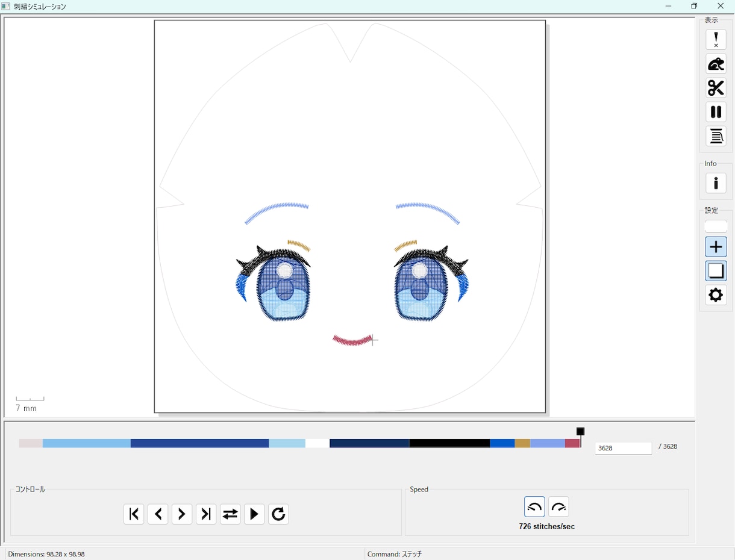
Task: Click the crimson segment of the color bar
Action: pos(572,443)
